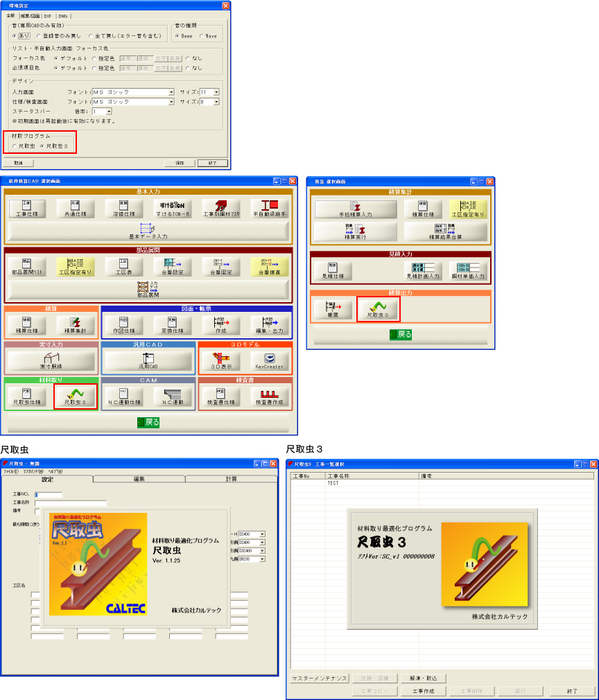Click 積算実行 in 積算集計 section
This screenshot has height=700, width=599.
point(356,231)
